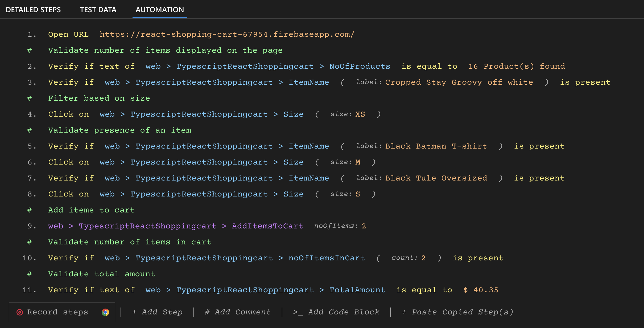Click the noOfItems: 2 value in step 9
Viewport: 644px width, 328px height.
pyautogui.click(x=340, y=226)
